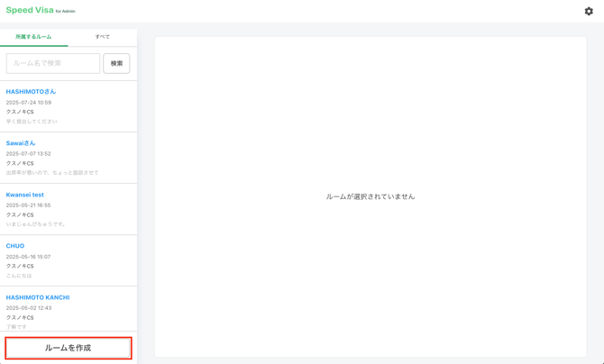Focus the ルーム名で検索 search field

pyautogui.click(x=53, y=63)
